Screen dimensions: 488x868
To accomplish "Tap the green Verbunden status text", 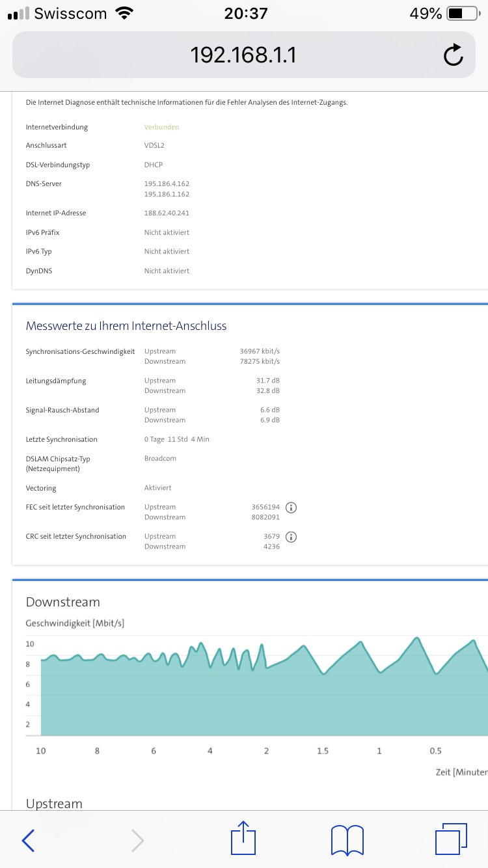I will 161,127.
